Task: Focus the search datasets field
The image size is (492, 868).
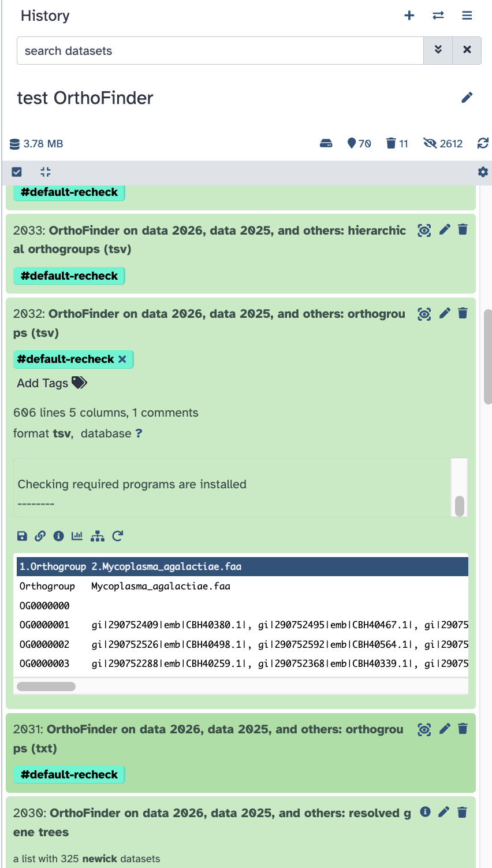Action: pyautogui.click(x=220, y=51)
